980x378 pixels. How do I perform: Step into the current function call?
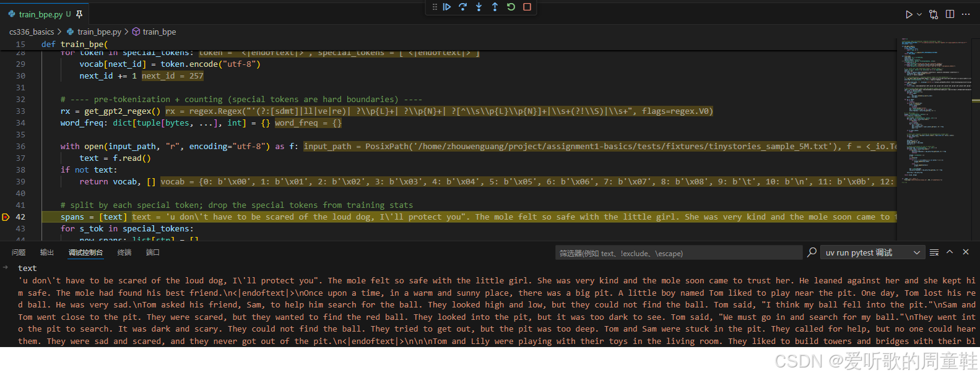pos(479,7)
